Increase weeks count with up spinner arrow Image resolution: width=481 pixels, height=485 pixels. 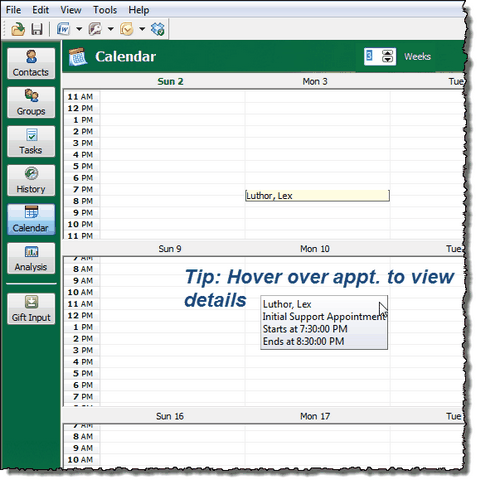coord(387,53)
